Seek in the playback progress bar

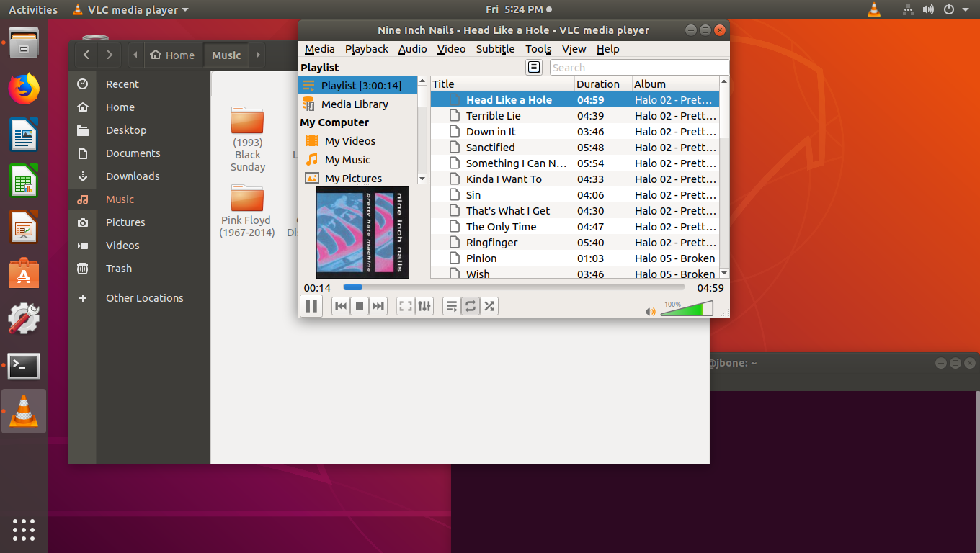(514, 287)
